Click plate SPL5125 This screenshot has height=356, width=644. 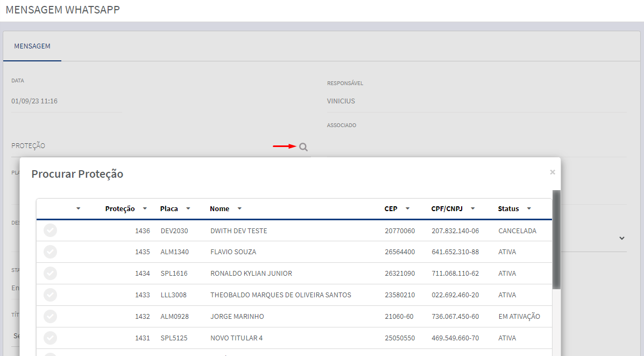tap(174, 338)
